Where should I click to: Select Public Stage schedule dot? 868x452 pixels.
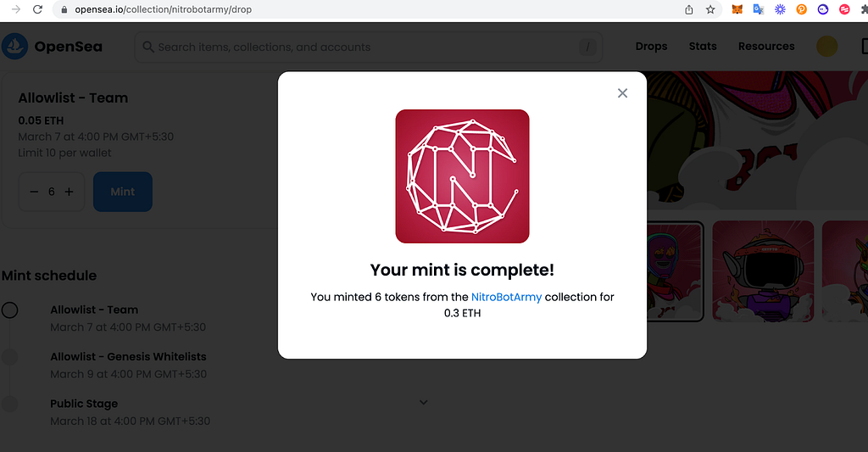point(9,404)
